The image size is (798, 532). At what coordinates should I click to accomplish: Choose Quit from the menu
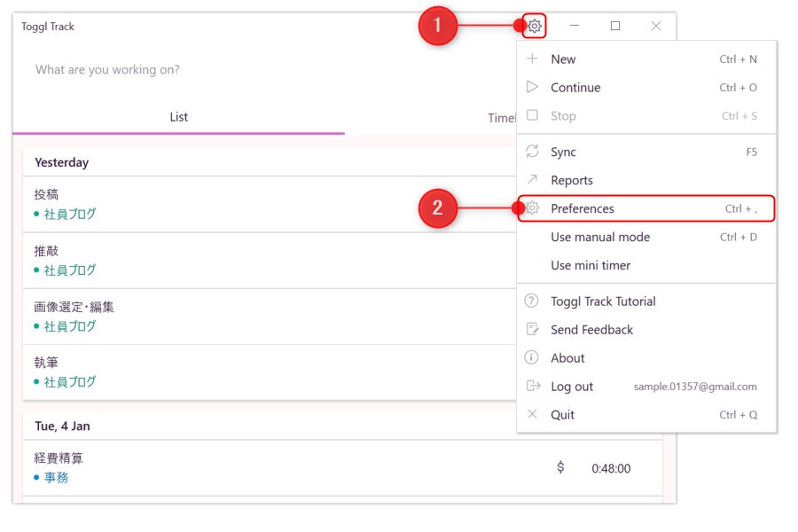pyautogui.click(x=646, y=415)
